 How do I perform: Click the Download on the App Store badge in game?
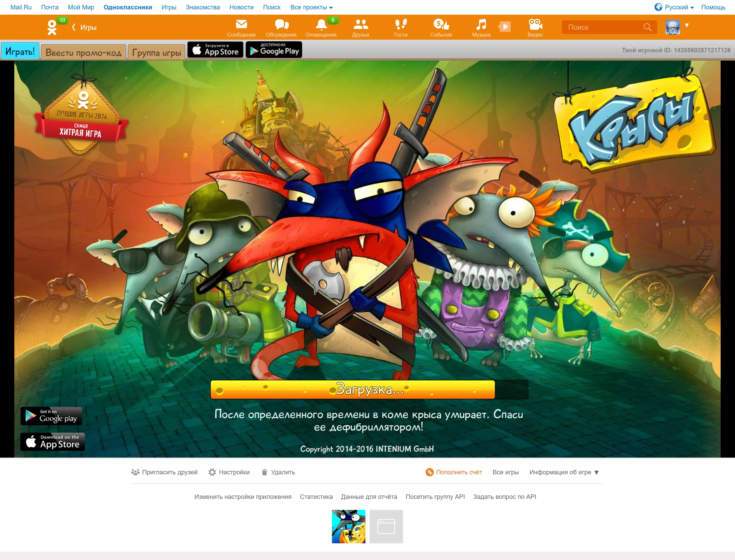click(x=52, y=441)
